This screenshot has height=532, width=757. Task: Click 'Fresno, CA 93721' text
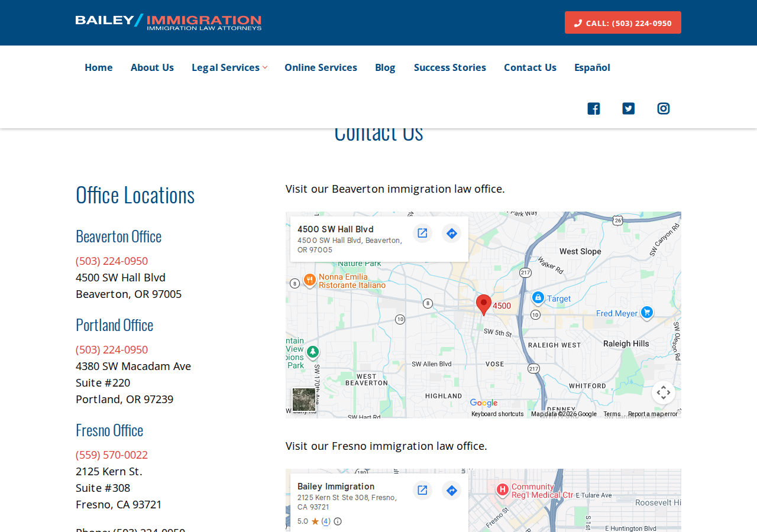(119, 504)
